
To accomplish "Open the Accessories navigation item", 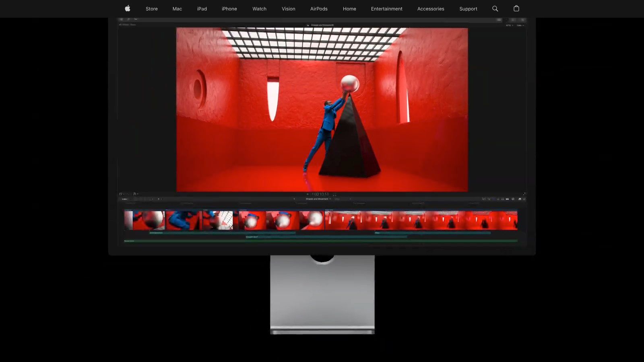I will coord(431,9).
